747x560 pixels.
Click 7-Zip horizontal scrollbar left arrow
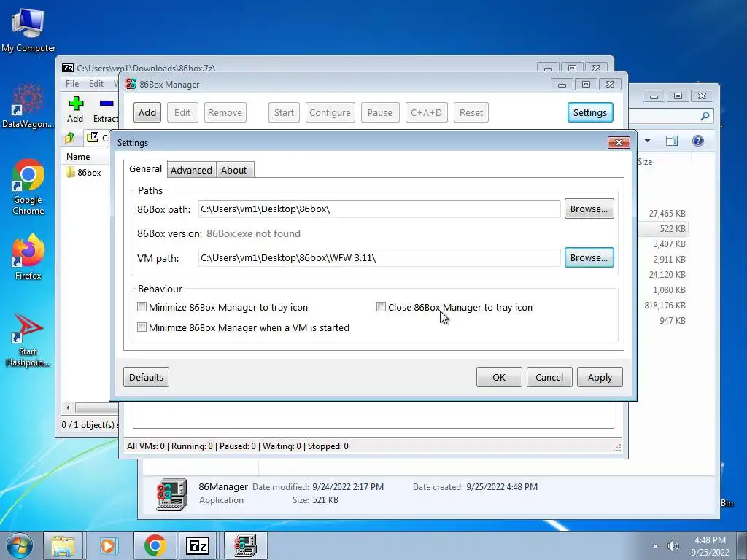pyautogui.click(x=68, y=408)
